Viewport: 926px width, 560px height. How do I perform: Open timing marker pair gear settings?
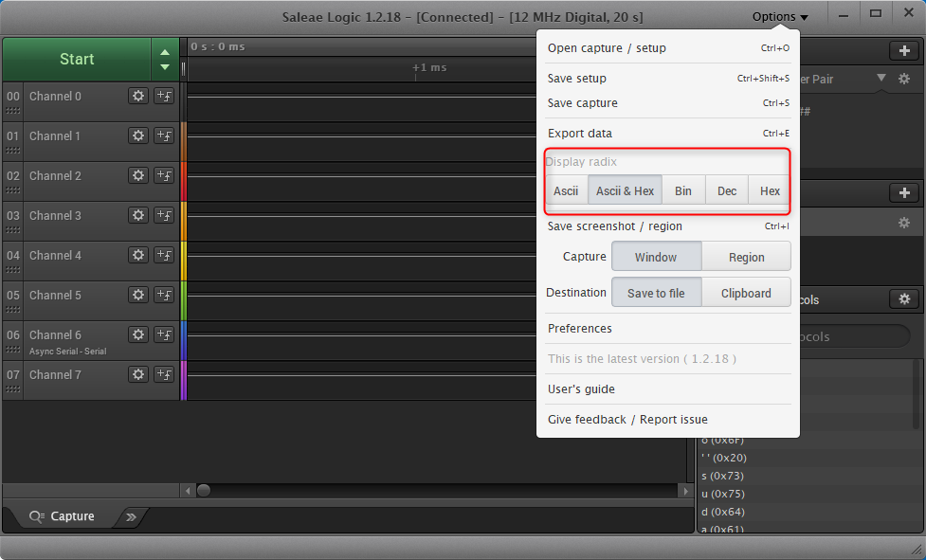tap(904, 79)
